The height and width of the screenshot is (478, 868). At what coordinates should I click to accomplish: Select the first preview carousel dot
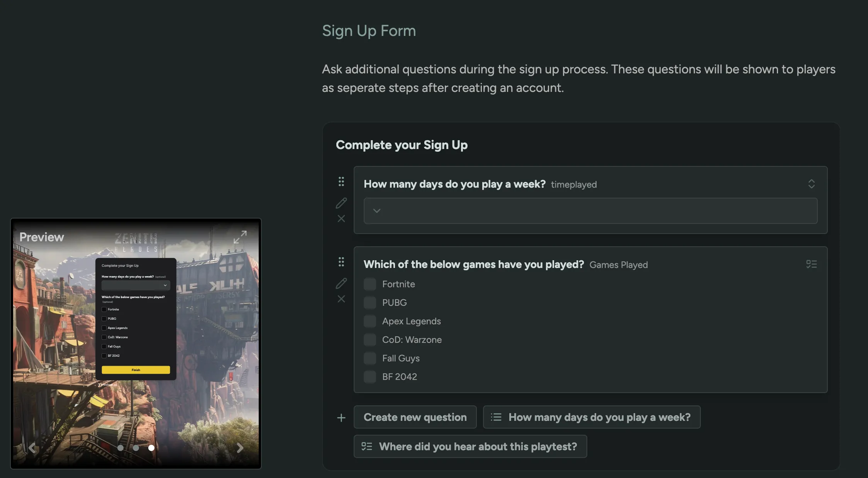[120, 448]
